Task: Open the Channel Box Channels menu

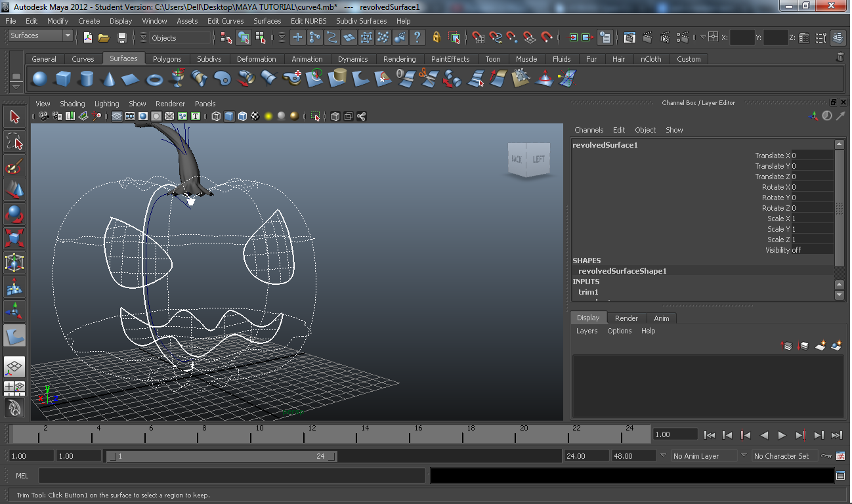Action: coord(589,130)
